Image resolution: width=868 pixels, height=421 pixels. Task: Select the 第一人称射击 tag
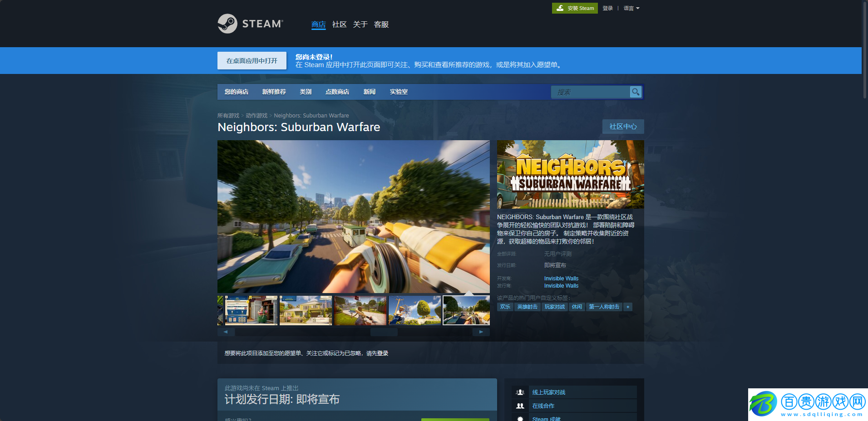(604, 307)
